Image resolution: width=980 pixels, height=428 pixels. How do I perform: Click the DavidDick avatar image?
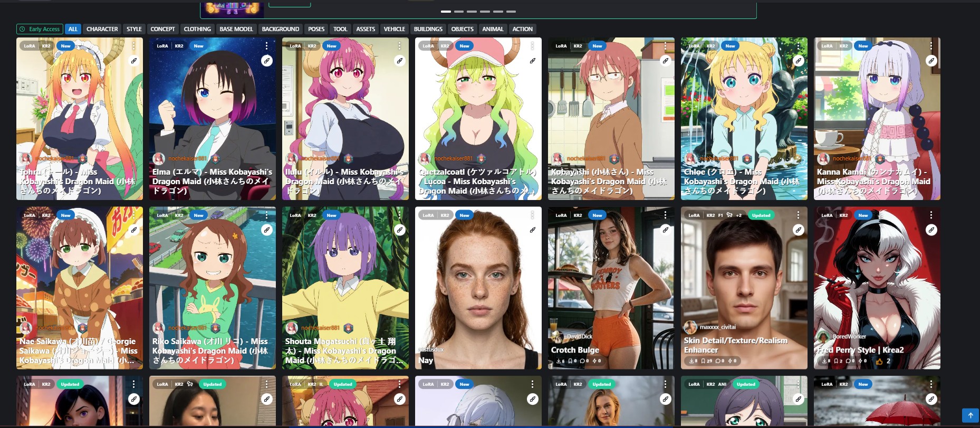click(558, 336)
